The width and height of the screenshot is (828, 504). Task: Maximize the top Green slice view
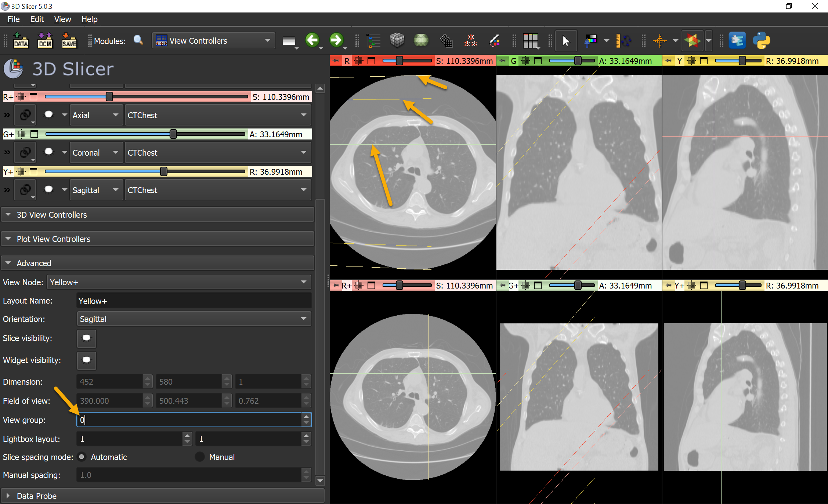click(x=538, y=61)
